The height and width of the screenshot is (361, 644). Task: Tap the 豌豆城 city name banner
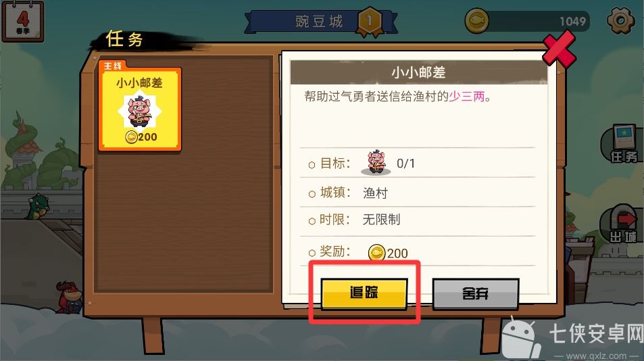(x=319, y=22)
